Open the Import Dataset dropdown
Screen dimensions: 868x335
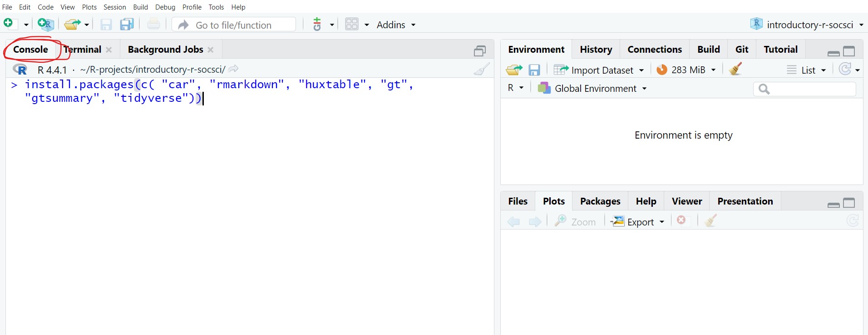pos(599,70)
